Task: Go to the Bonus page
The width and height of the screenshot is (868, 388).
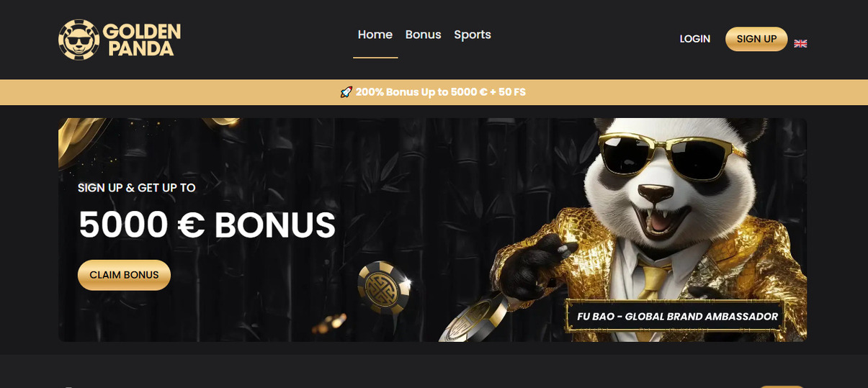Action: pyautogui.click(x=423, y=35)
